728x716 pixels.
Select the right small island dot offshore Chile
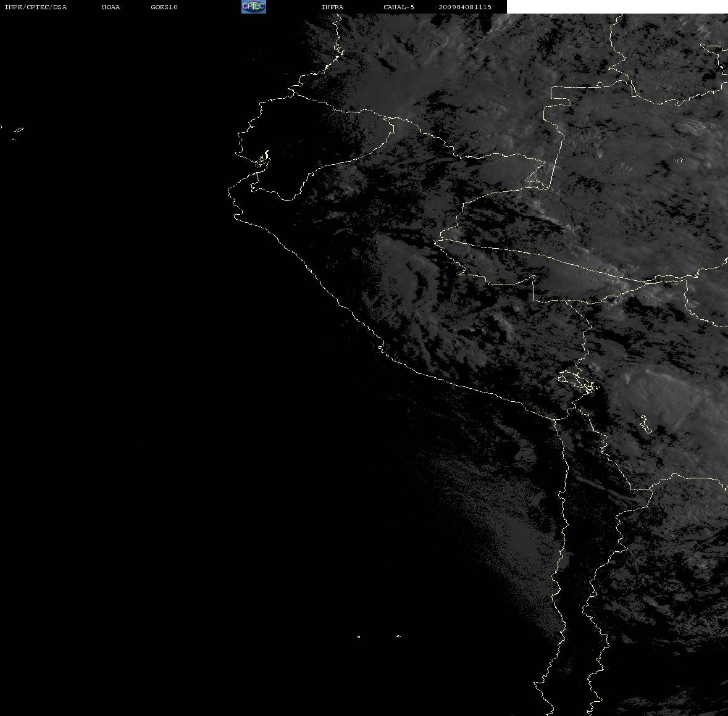click(x=398, y=636)
